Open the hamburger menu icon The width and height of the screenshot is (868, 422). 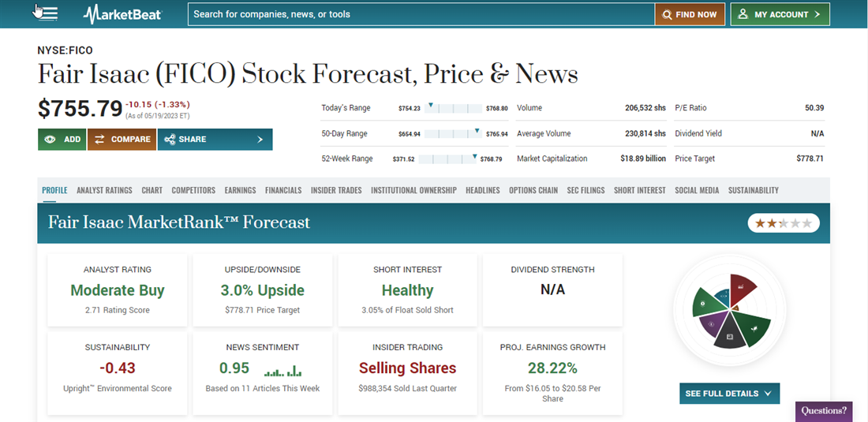point(49,14)
